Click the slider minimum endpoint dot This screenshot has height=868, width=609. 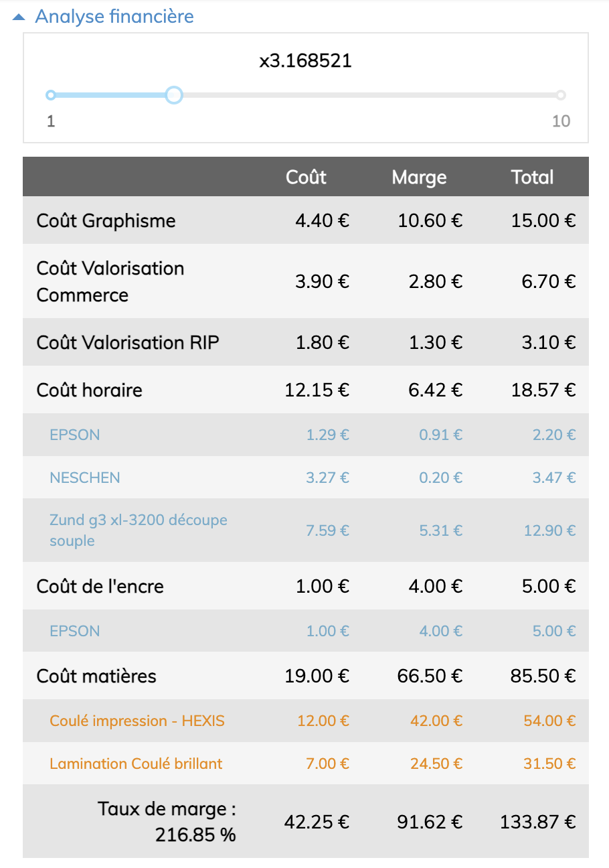point(51,95)
